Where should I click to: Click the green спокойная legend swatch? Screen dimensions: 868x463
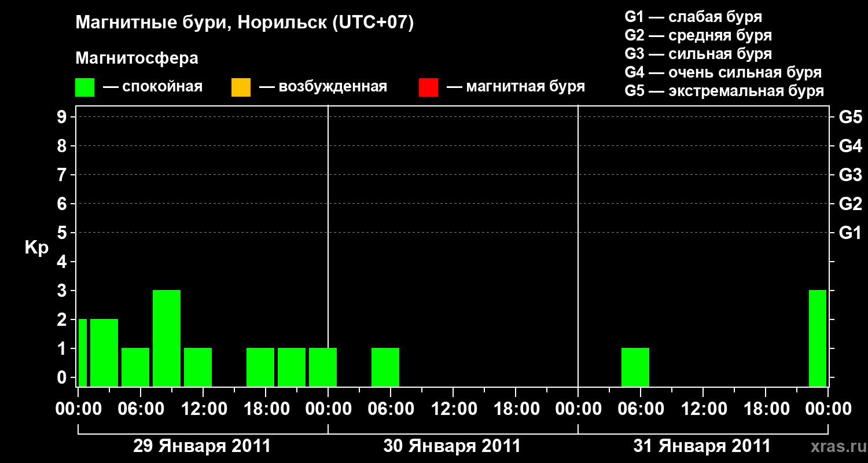click(84, 87)
